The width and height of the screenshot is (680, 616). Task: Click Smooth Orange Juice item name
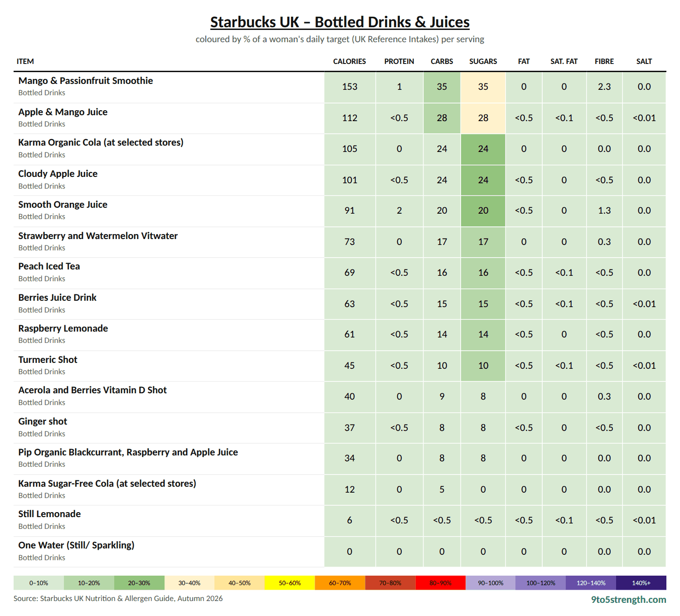(63, 205)
